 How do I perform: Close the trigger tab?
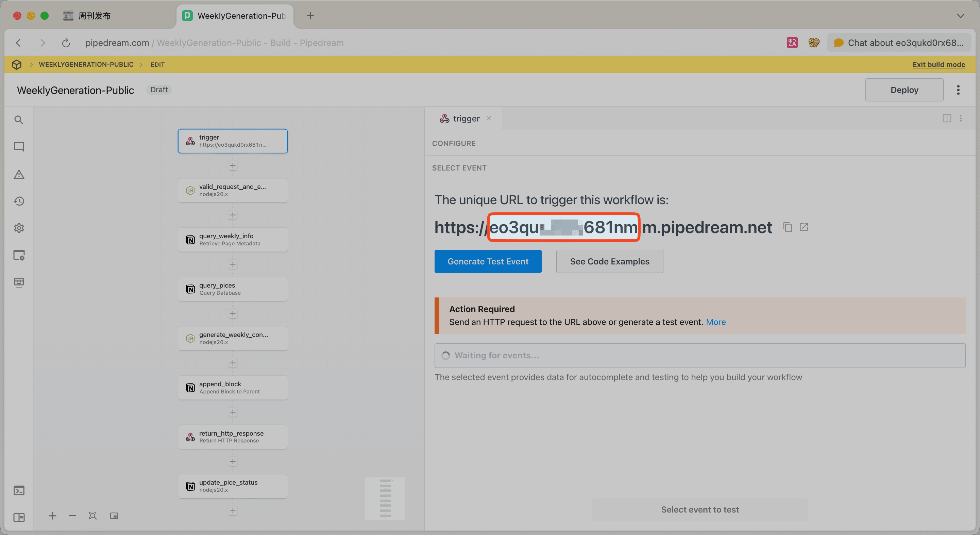(489, 118)
